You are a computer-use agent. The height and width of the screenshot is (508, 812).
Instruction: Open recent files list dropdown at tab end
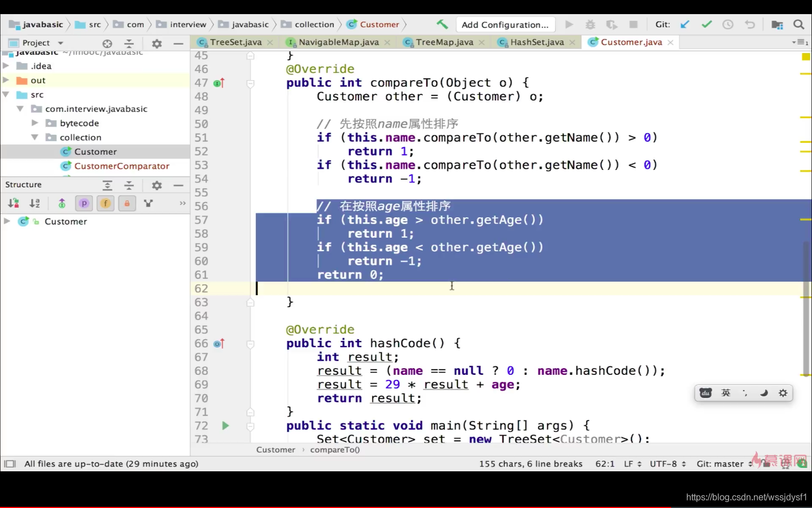(800, 42)
